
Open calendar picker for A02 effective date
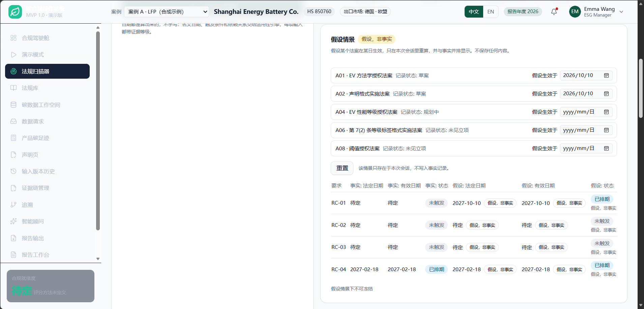tap(606, 94)
